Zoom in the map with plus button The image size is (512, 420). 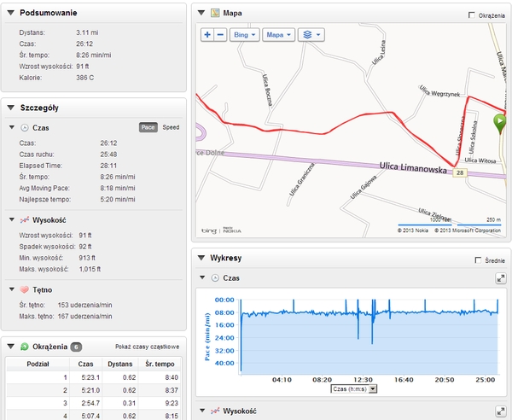pos(207,35)
